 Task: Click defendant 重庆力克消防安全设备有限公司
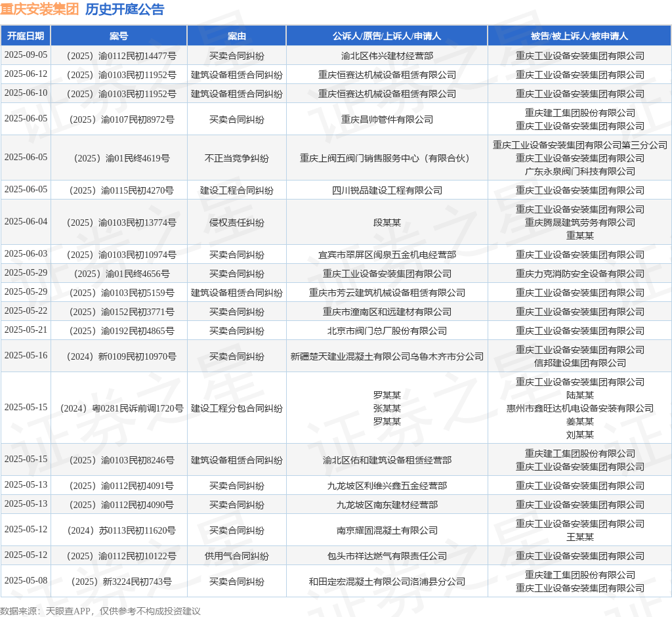click(580, 273)
